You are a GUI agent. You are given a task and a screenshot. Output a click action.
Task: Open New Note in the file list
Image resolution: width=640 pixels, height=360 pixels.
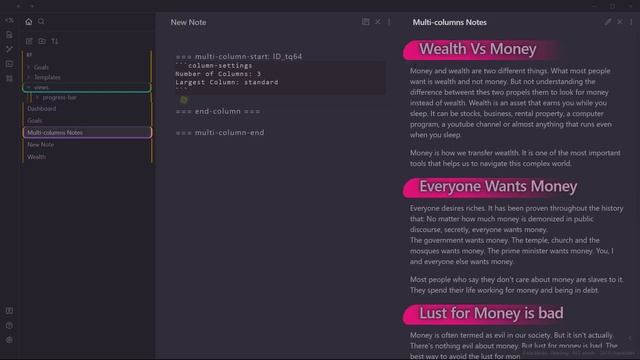pyautogui.click(x=40, y=144)
